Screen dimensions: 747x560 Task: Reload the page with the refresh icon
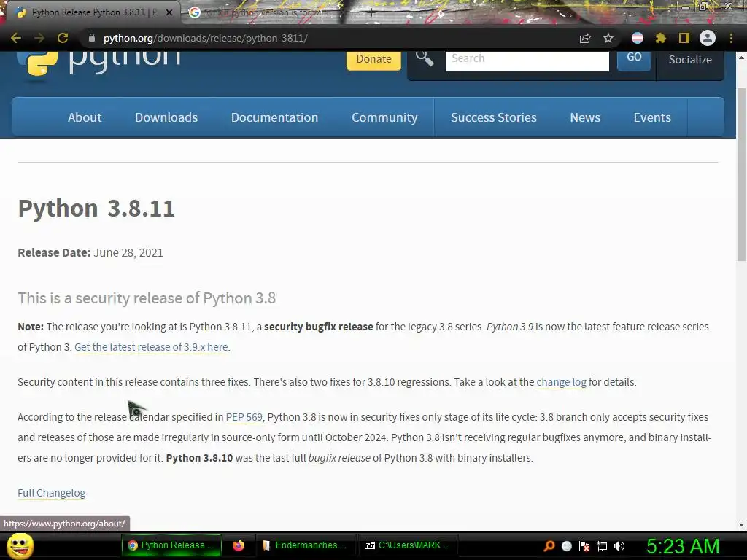[x=63, y=38]
